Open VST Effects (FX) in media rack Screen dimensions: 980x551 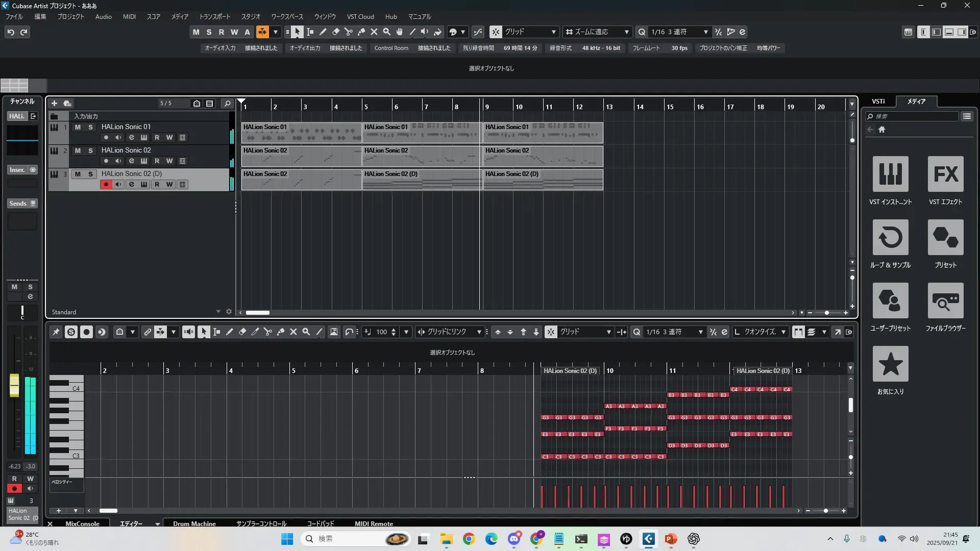[945, 174]
